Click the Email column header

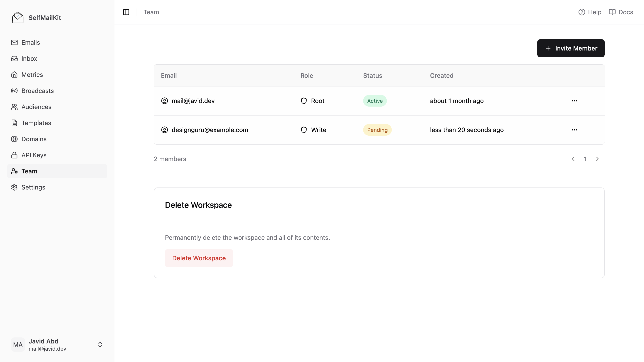click(x=169, y=76)
